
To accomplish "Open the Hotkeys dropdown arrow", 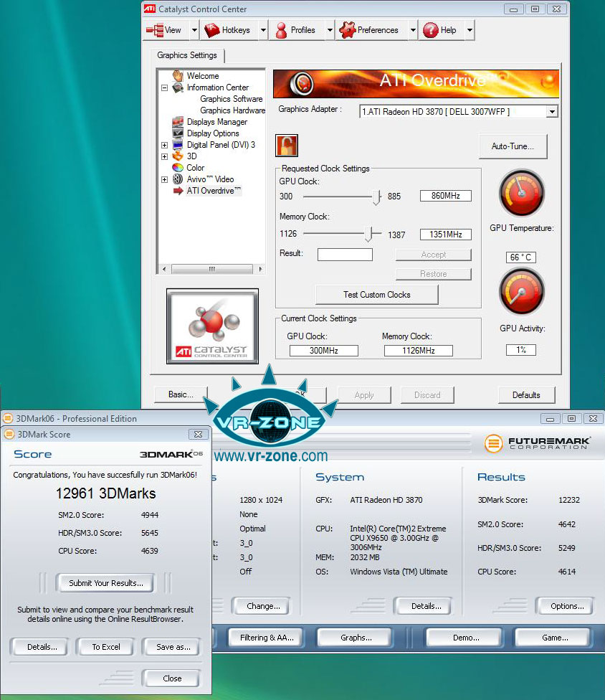I will tap(263, 30).
